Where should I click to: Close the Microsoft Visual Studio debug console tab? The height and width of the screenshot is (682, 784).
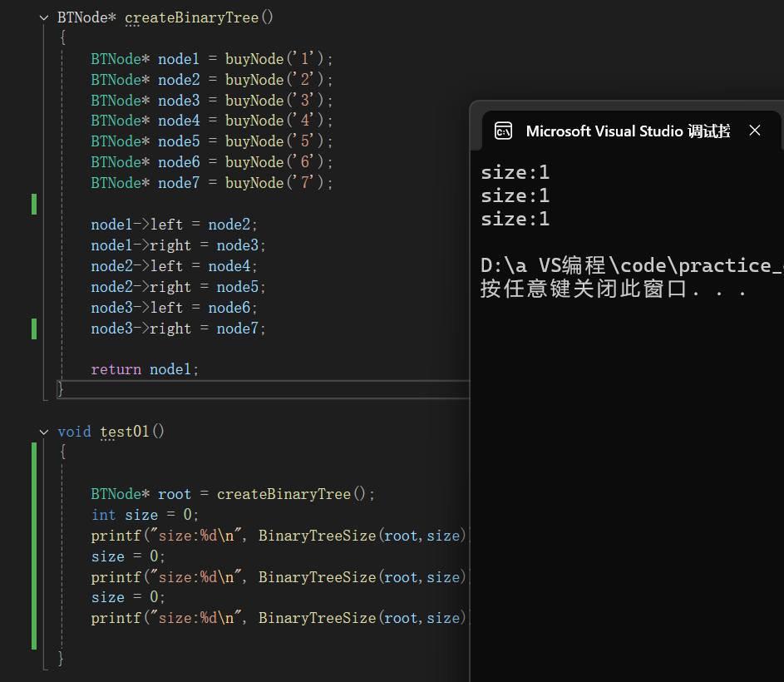(x=755, y=131)
